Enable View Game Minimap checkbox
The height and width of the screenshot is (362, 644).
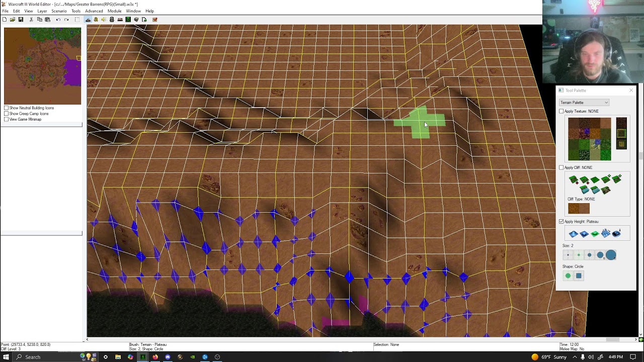point(6,119)
